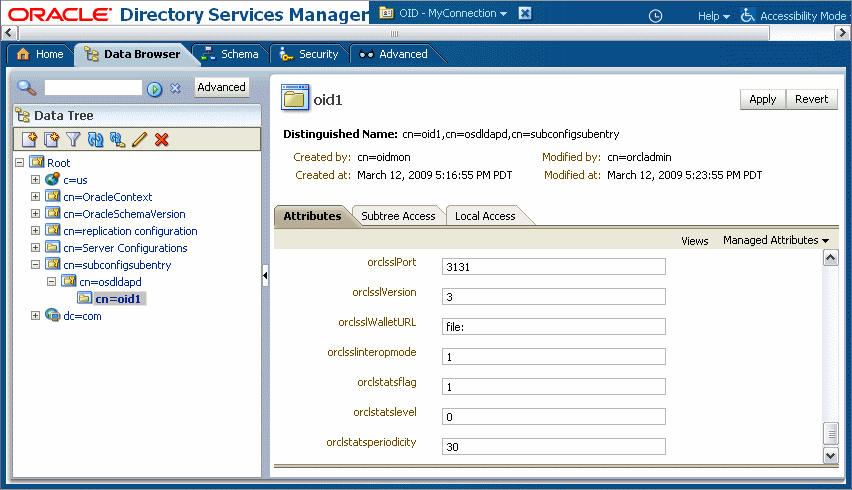Expand the cn=OracleContext node
Viewport: 852px width, 490px height.
pyautogui.click(x=35, y=197)
